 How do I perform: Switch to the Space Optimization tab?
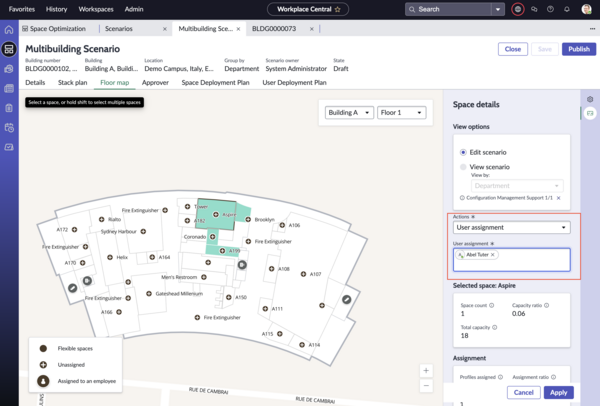pos(54,29)
